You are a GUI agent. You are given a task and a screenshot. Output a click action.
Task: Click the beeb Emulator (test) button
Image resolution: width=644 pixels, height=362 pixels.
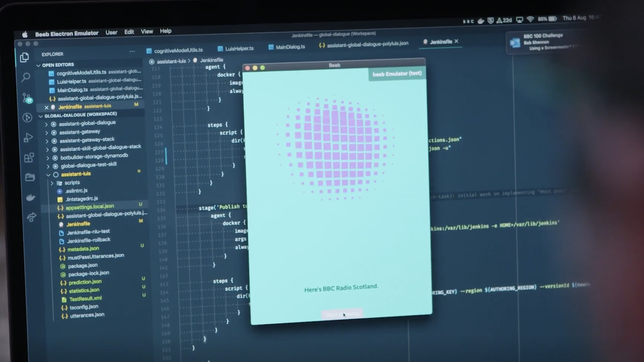(397, 74)
